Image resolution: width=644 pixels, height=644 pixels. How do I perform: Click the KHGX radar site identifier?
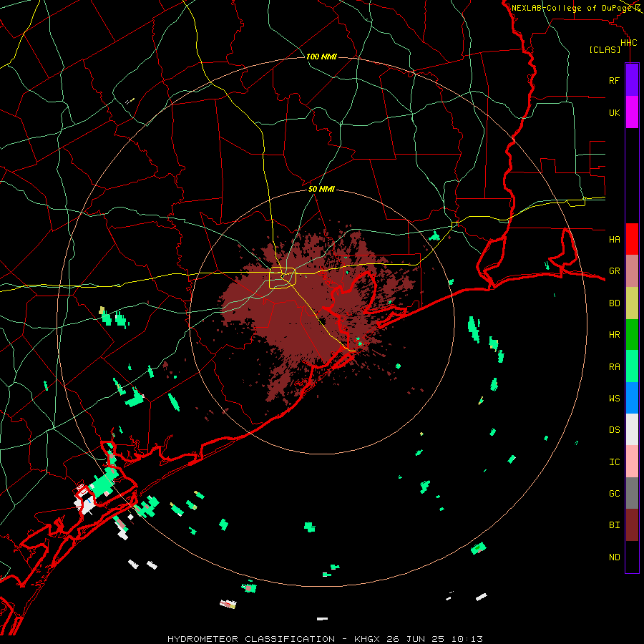pos(368,639)
